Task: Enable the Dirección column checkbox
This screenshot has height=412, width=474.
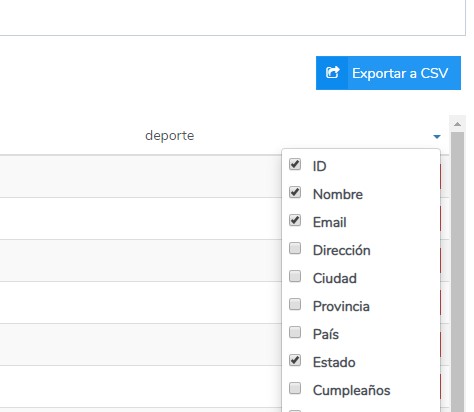Action: tap(295, 248)
